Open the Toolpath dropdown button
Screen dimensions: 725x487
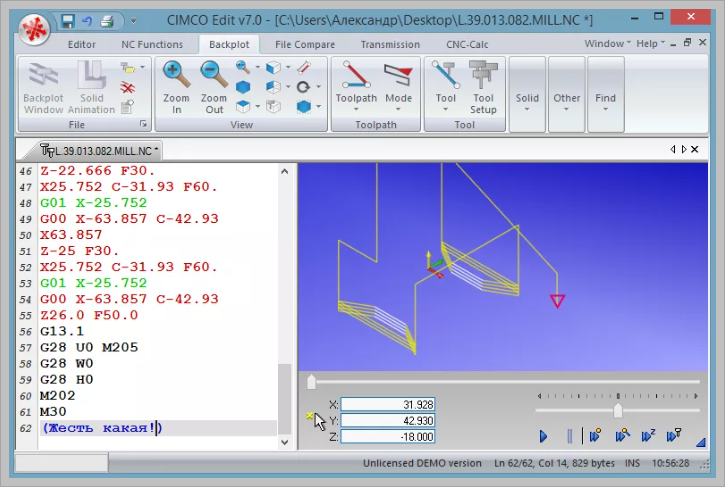(356, 88)
